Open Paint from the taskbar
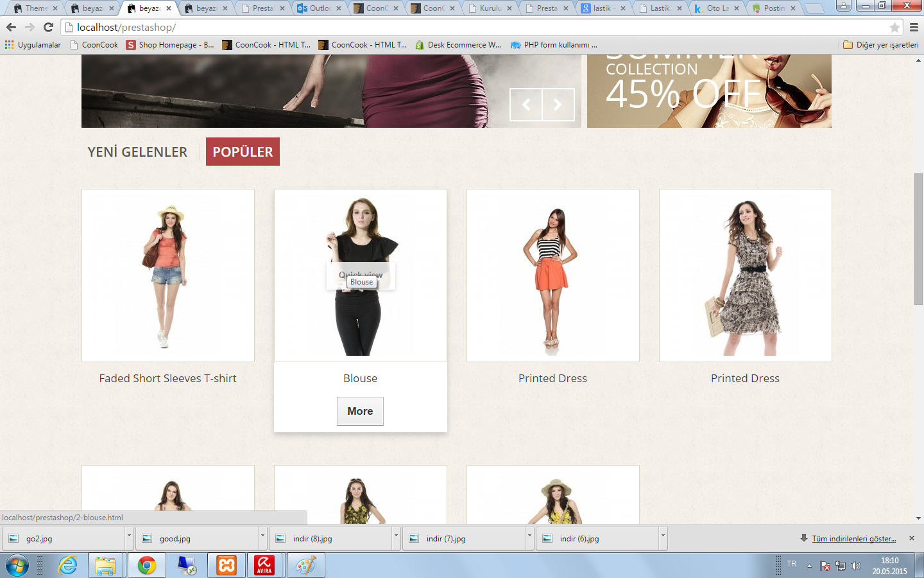Image resolution: width=924 pixels, height=578 pixels. click(x=305, y=566)
